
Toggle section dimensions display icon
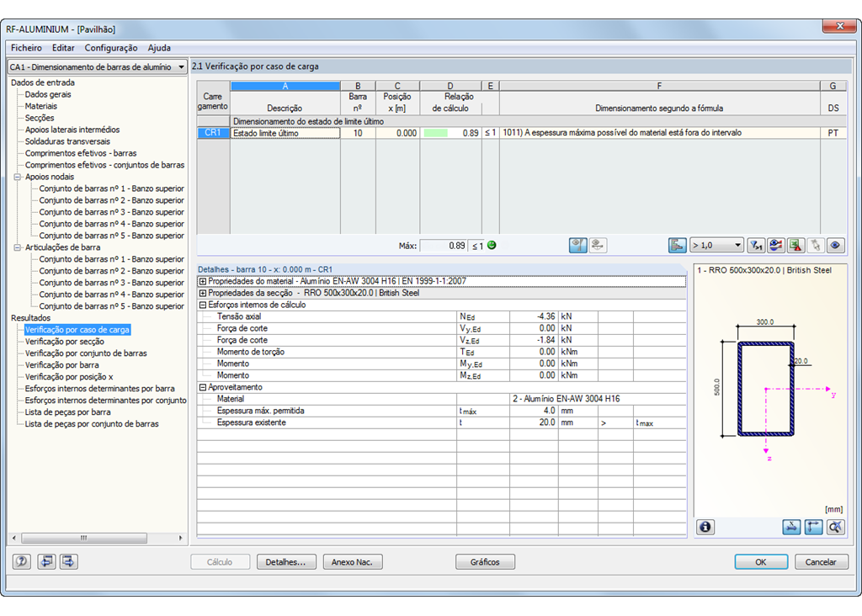coord(791,527)
